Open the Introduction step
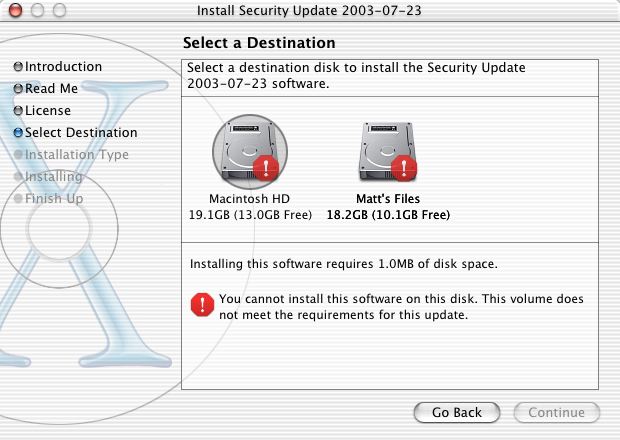 63,67
